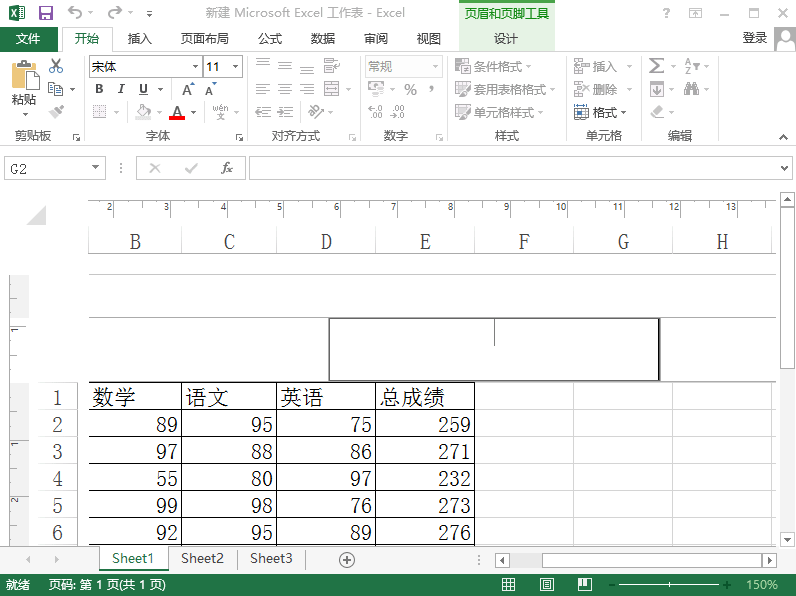796x596 pixels.
Task: Toggle Italic formatting
Action: click(x=121, y=89)
